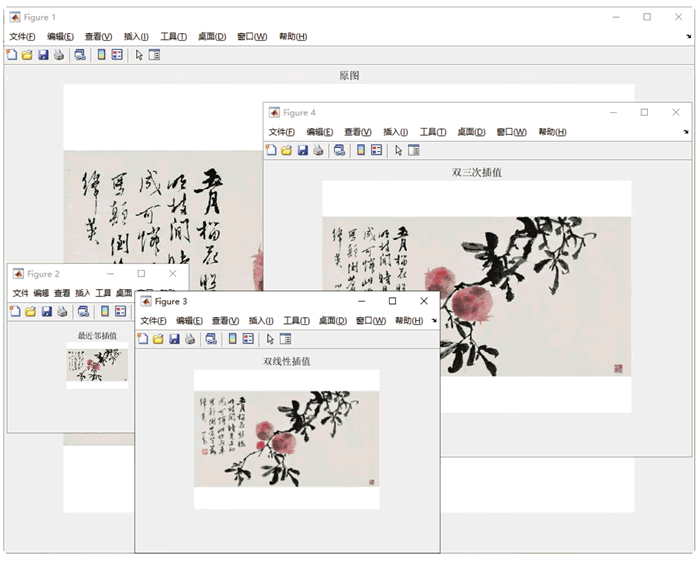700x562 pixels.
Task: Close the Figure 2 window
Action: 173,274
